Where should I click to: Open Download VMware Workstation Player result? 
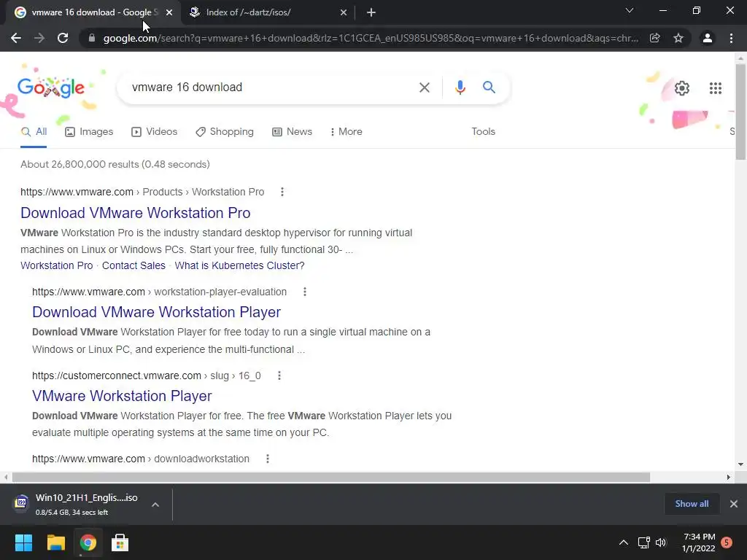(x=156, y=312)
